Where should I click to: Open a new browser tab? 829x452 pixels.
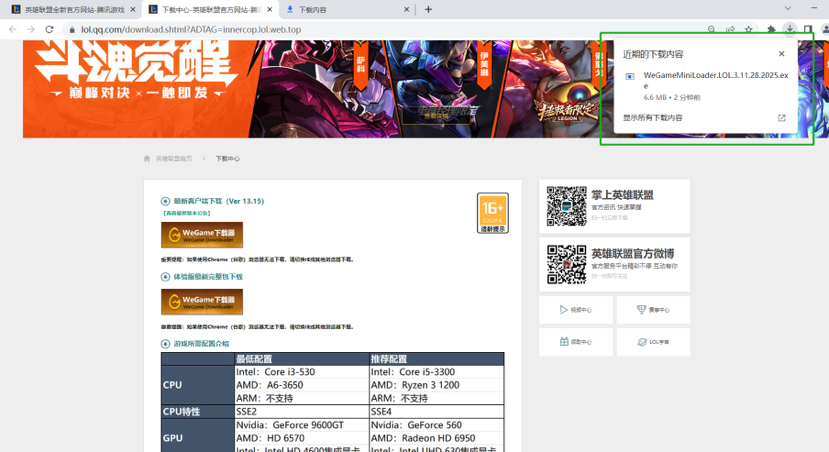[x=428, y=9]
